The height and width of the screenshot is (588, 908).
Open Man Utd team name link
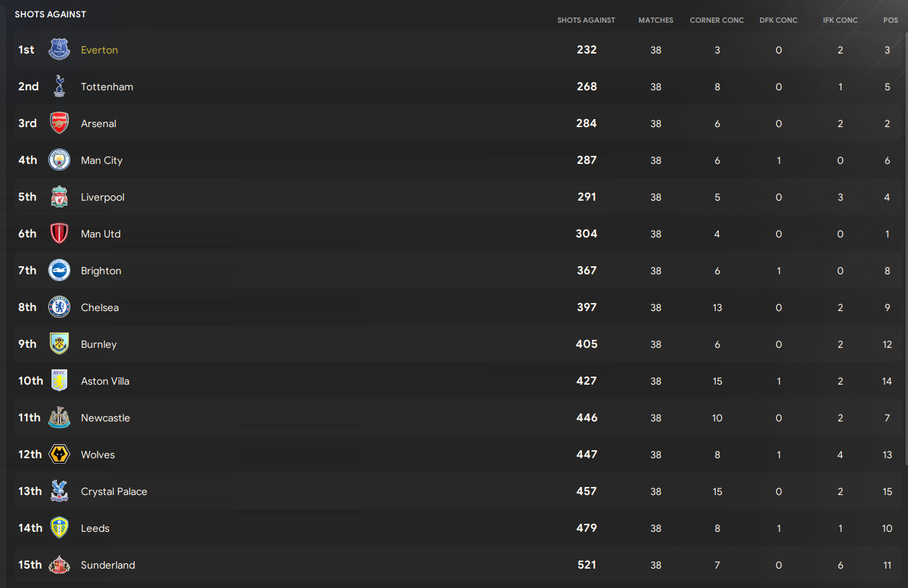100,234
